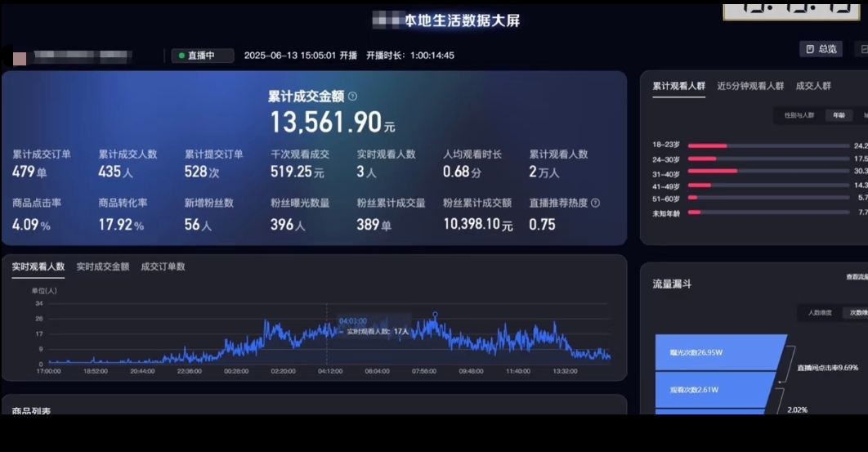The width and height of the screenshot is (868, 452).
Task: Click the help icon beside 累计成交金额
Action: 352,96
